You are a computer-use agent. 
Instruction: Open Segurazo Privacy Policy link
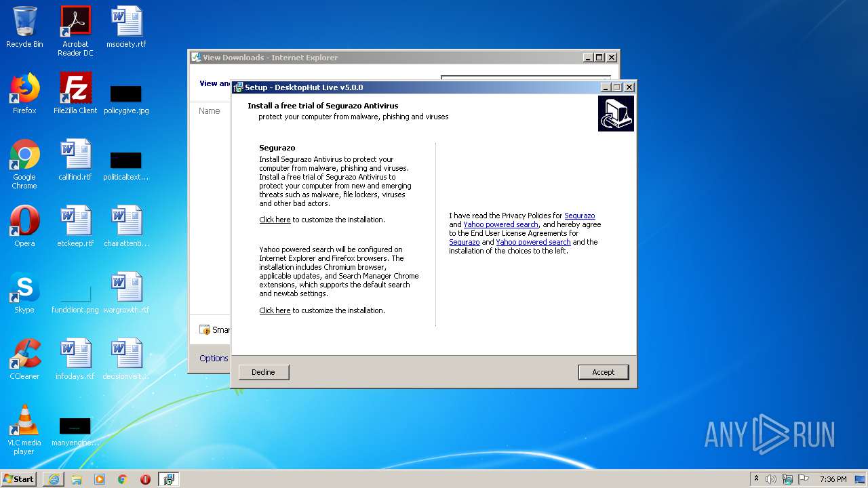pyautogui.click(x=580, y=216)
